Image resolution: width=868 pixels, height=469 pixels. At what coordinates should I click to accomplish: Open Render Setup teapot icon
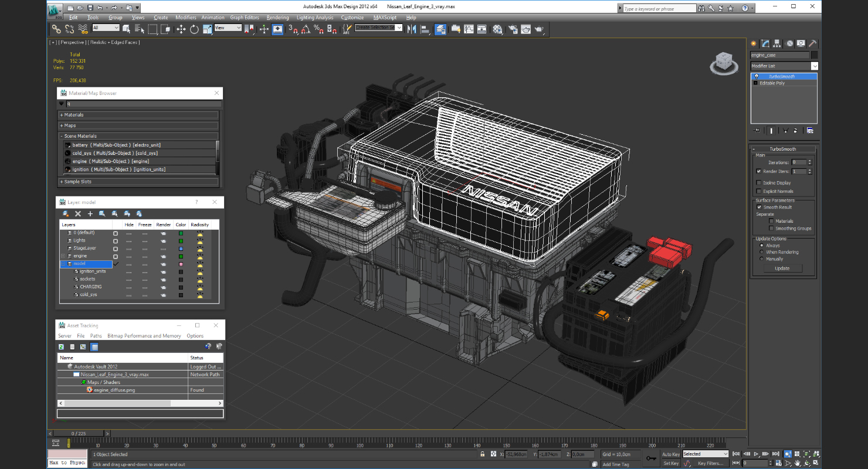click(513, 29)
